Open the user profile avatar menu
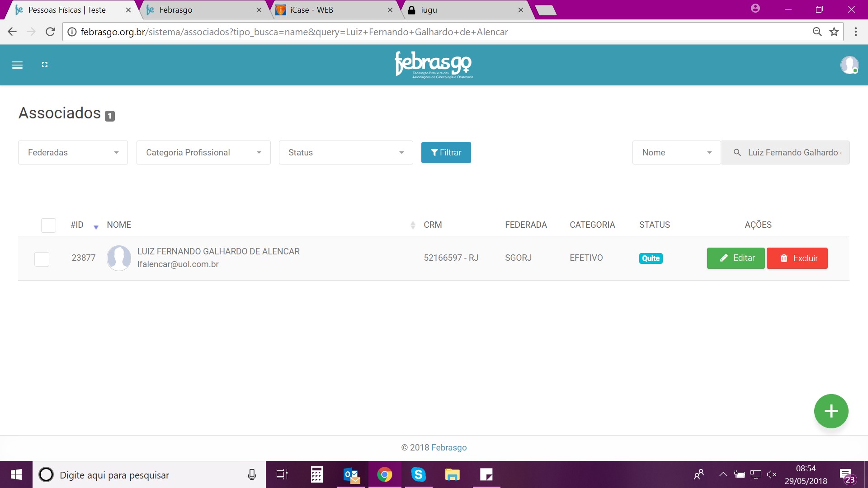868x488 pixels. point(849,65)
